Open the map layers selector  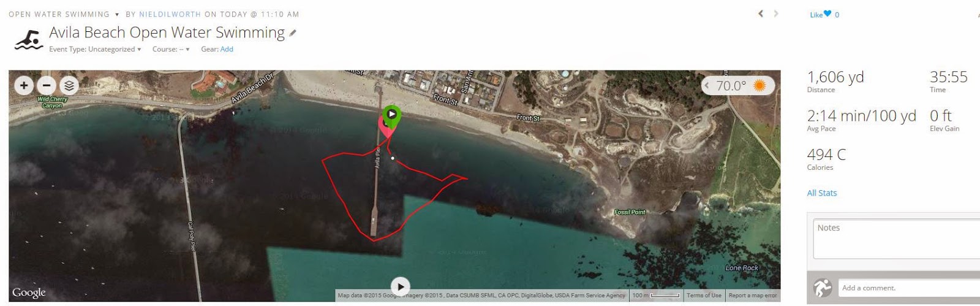pos(69,85)
